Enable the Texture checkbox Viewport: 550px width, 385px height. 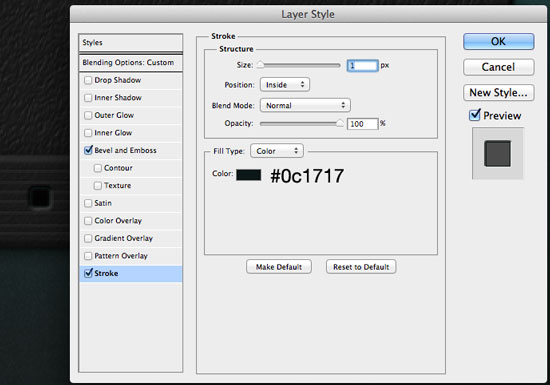coord(98,185)
